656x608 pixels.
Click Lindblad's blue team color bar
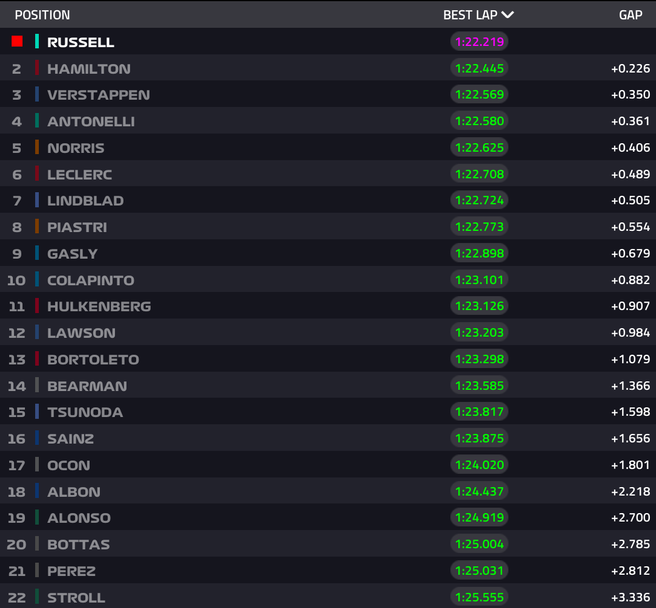click(x=37, y=200)
